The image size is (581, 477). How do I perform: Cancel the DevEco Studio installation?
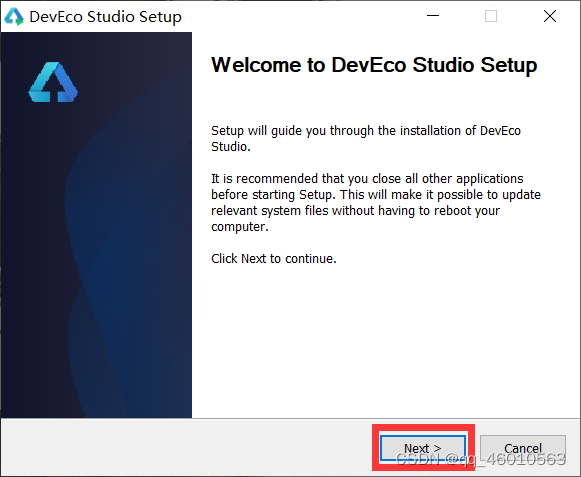(523, 448)
